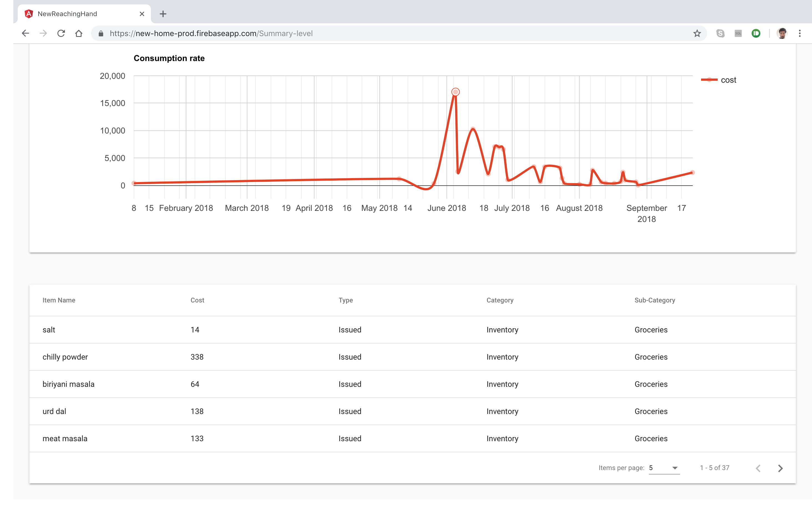
Task: Open a new browser tab
Action: pos(163,14)
